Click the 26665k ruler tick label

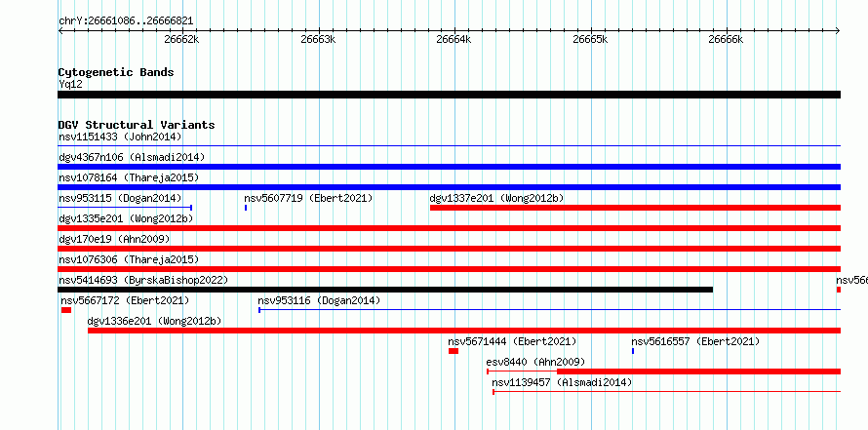click(x=590, y=40)
